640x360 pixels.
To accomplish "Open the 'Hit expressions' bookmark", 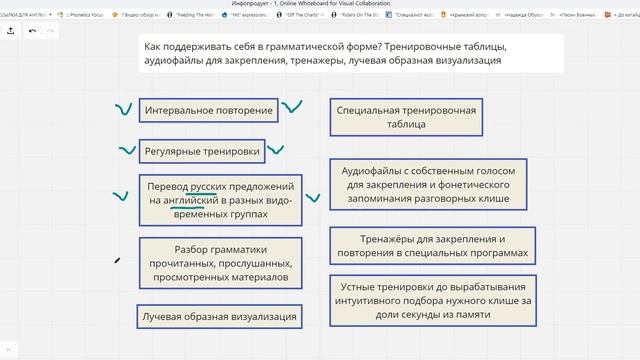I will (244, 15).
